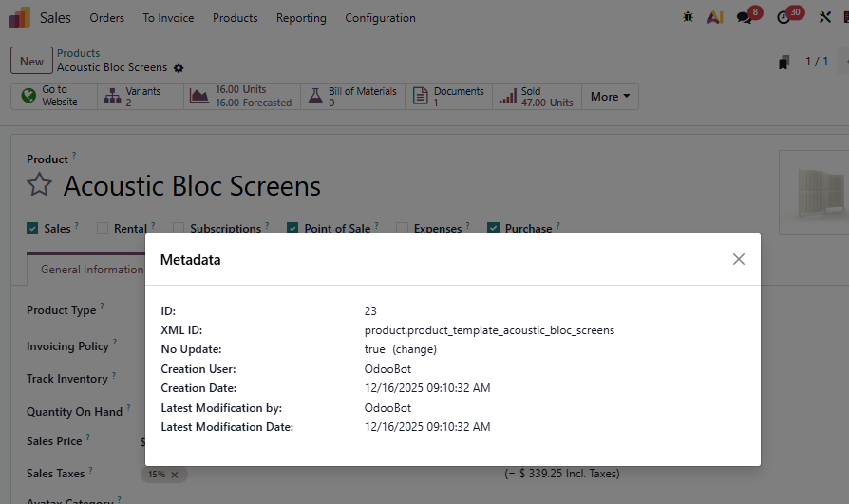Expand the More dropdown button
This screenshot has height=504, width=849.
click(610, 97)
